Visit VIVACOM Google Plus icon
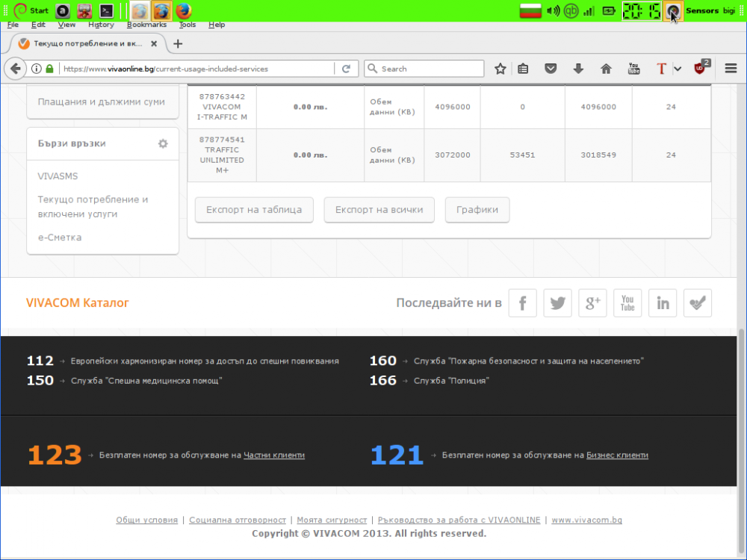This screenshot has width=747, height=560. pyautogui.click(x=592, y=303)
